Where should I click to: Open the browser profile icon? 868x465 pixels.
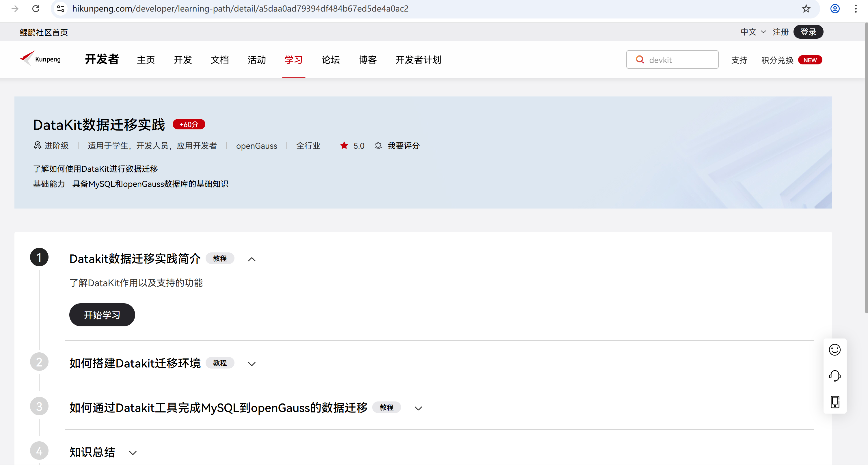pos(835,9)
